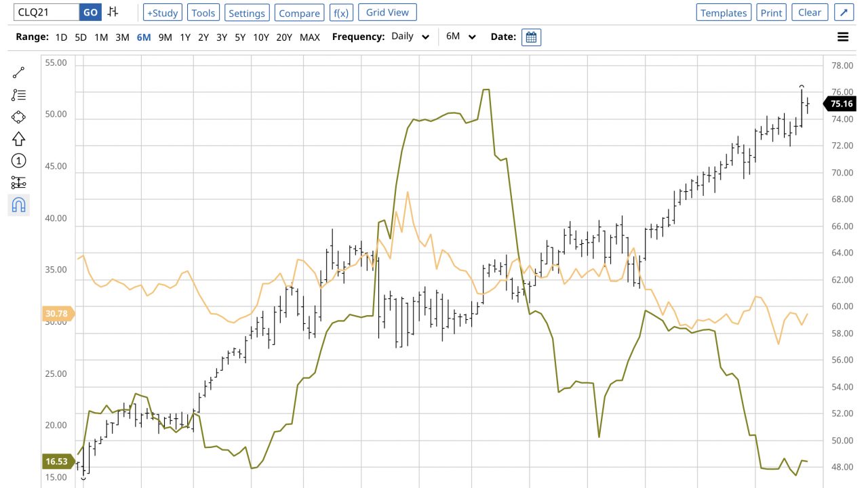The height and width of the screenshot is (488, 868).
Task: Click the CLQ21 symbol input field
Action: [x=46, y=12]
